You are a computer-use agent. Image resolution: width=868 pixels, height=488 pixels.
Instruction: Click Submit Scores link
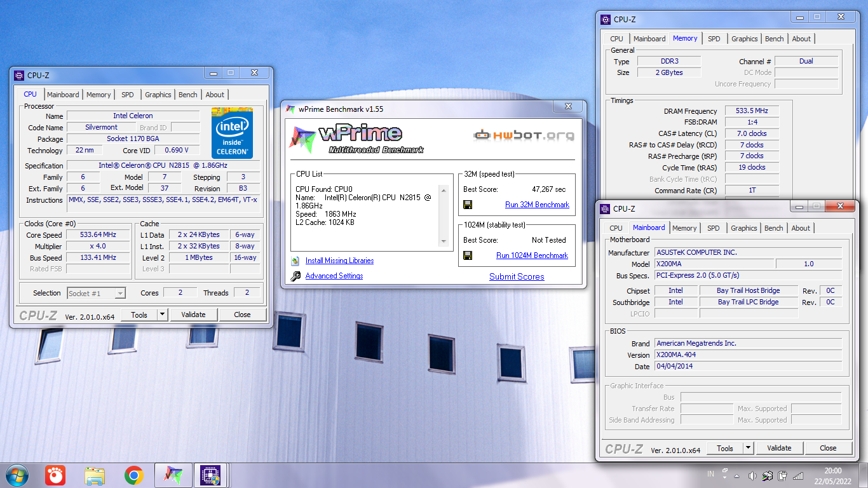click(517, 276)
